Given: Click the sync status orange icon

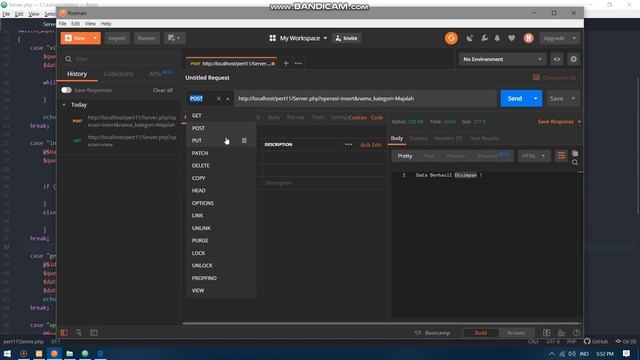Looking at the screenshot, I should pos(451,38).
